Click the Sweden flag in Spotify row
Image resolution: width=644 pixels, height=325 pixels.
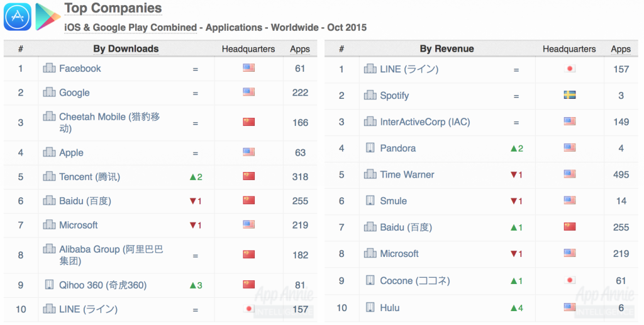pos(569,95)
